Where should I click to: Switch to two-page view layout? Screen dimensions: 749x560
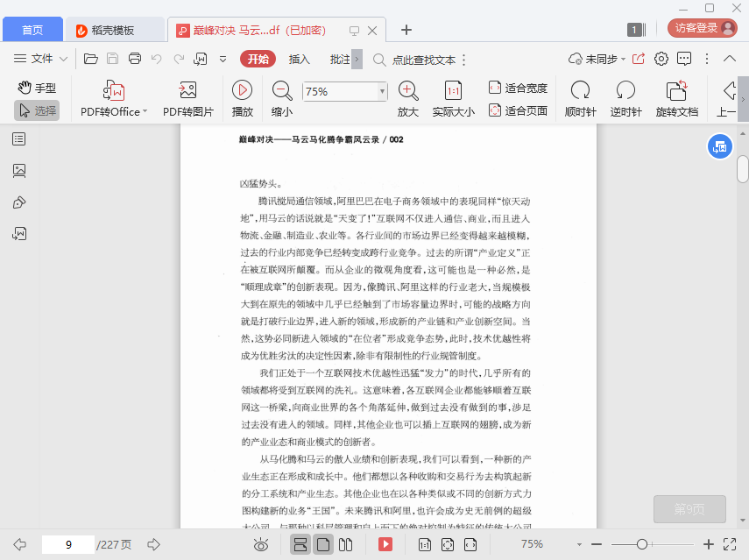coord(345,544)
